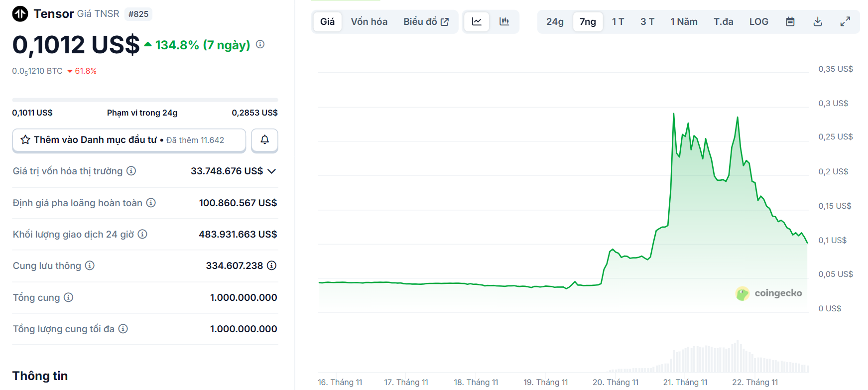Click the 0,2853 US$ high range value

pos(254,113)
